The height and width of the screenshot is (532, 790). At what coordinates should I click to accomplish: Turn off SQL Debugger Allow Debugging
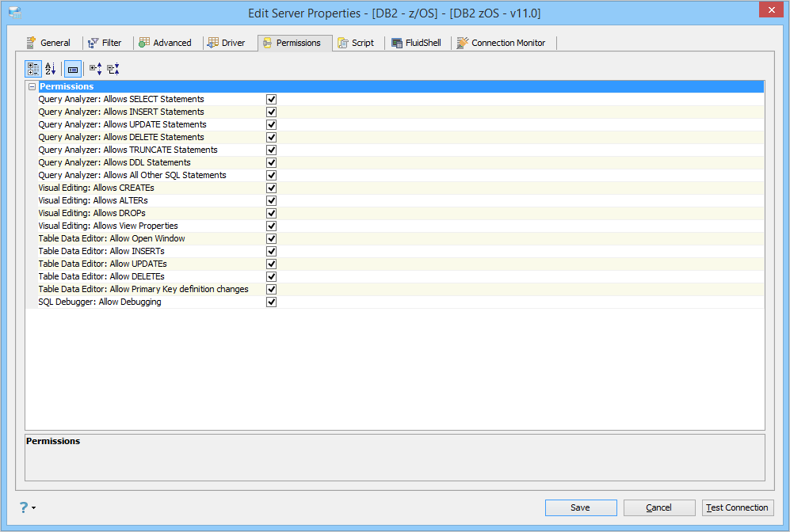point(271,302)
